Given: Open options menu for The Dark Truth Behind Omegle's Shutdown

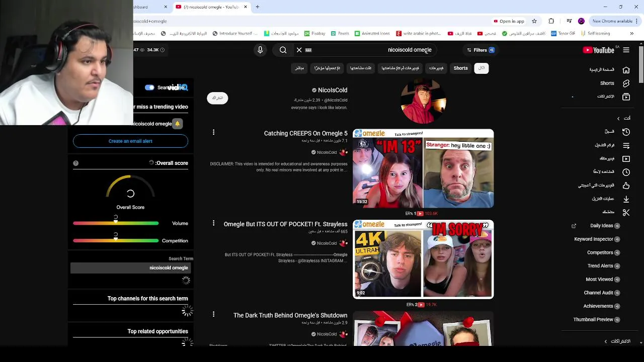Looking at the screenshot, I should point(213,314).
